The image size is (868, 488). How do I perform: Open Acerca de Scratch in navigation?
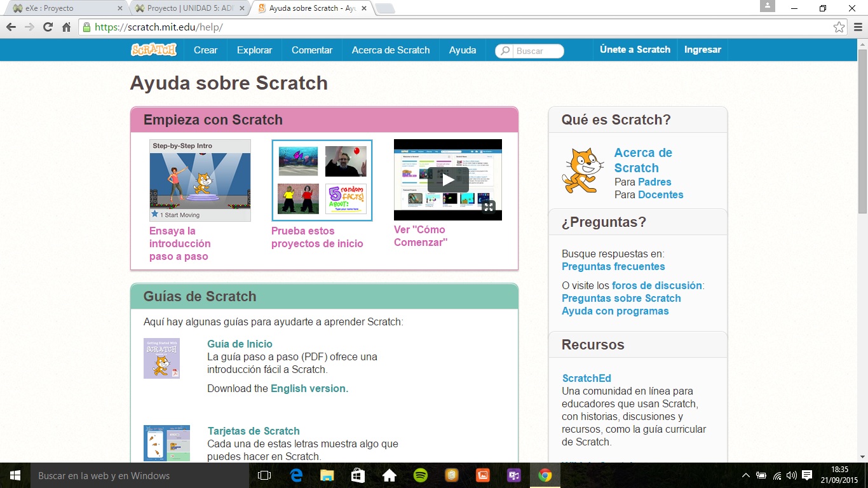[391, 50]
